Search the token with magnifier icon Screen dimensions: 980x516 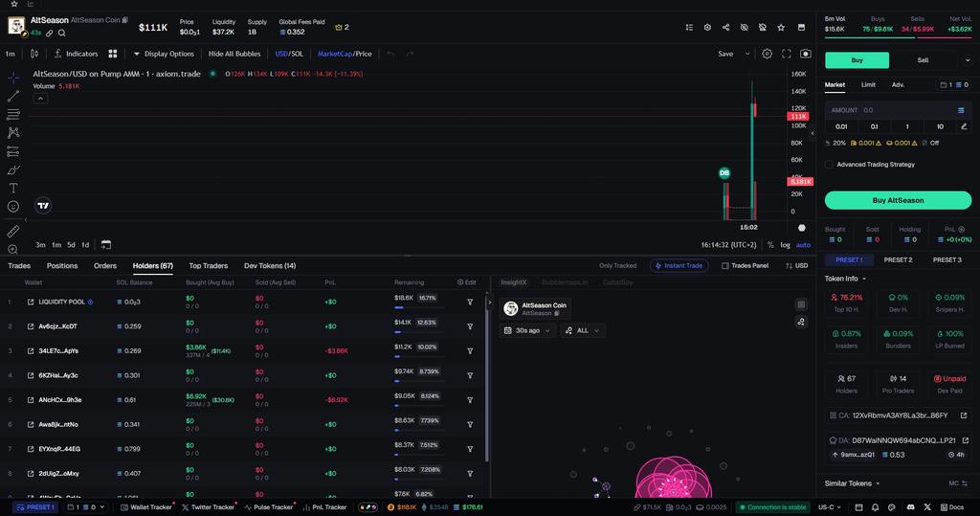coord(62,34)
